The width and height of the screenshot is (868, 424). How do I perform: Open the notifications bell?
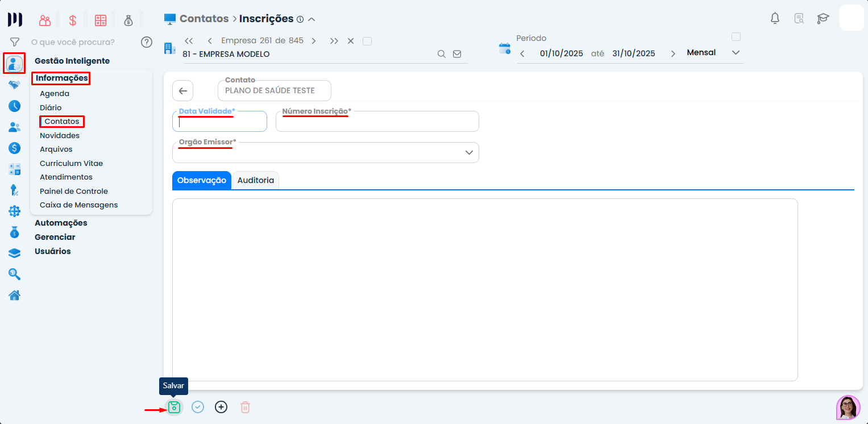click(775, 18)
